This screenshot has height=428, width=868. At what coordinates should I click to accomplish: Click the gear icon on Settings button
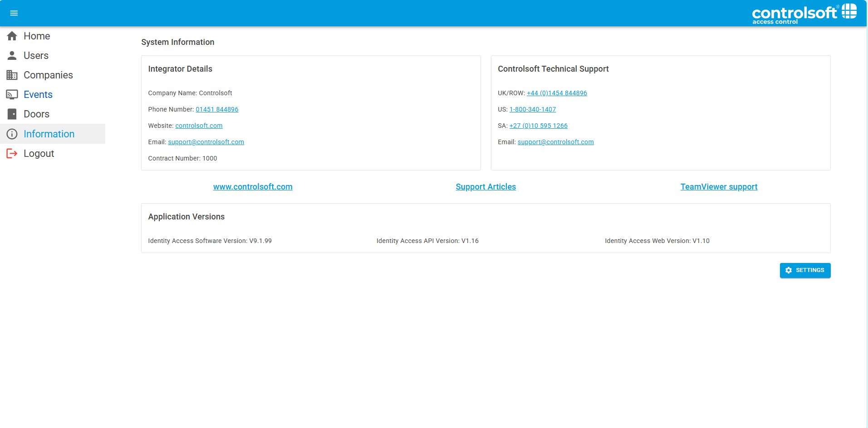(789, 270)
